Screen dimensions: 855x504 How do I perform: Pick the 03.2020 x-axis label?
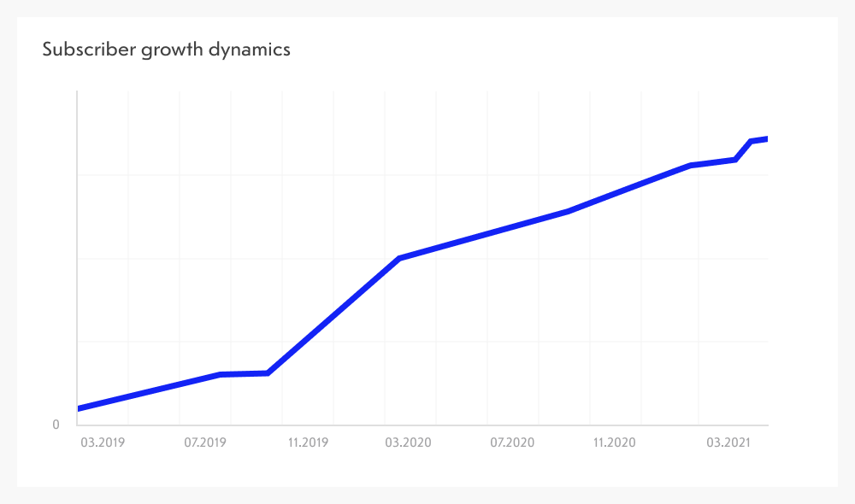point(409,442)
